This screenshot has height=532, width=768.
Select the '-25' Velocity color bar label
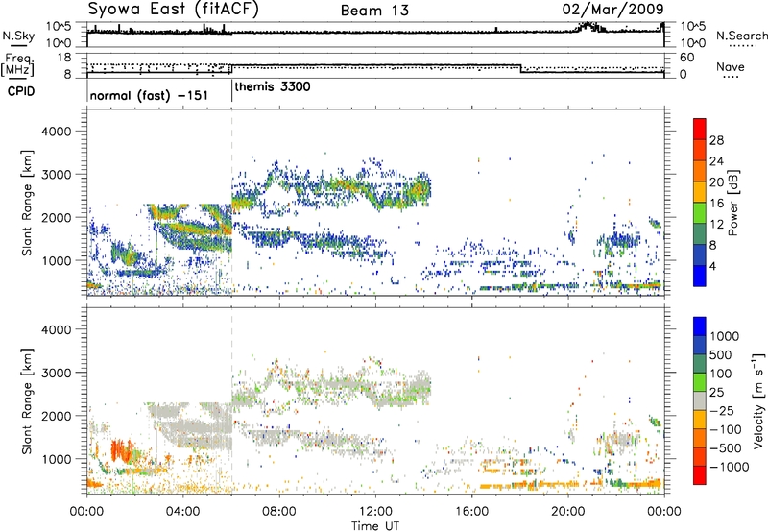coord(722,410)
